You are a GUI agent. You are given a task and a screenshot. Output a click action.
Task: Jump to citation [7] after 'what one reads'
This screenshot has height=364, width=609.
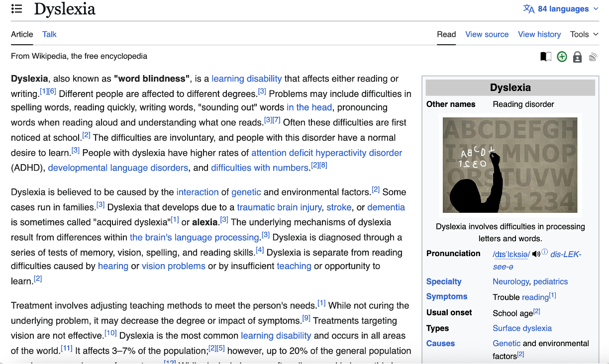point(277,120)
